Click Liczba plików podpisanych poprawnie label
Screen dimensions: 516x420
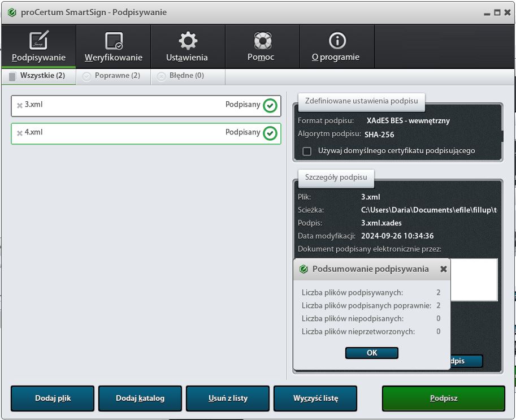pyautogui.click(x=366, y=306)
